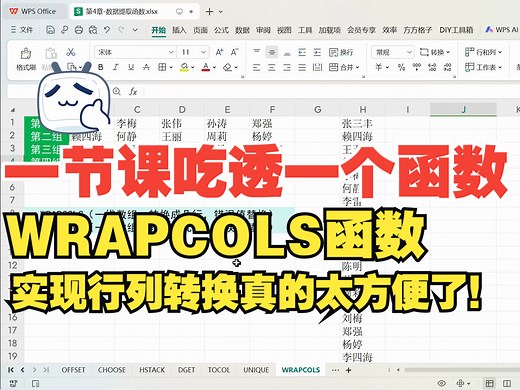The height and width of the screenshot is (390, 520).
Task: Align text to top of cell
Action: [x=256, y=52]
